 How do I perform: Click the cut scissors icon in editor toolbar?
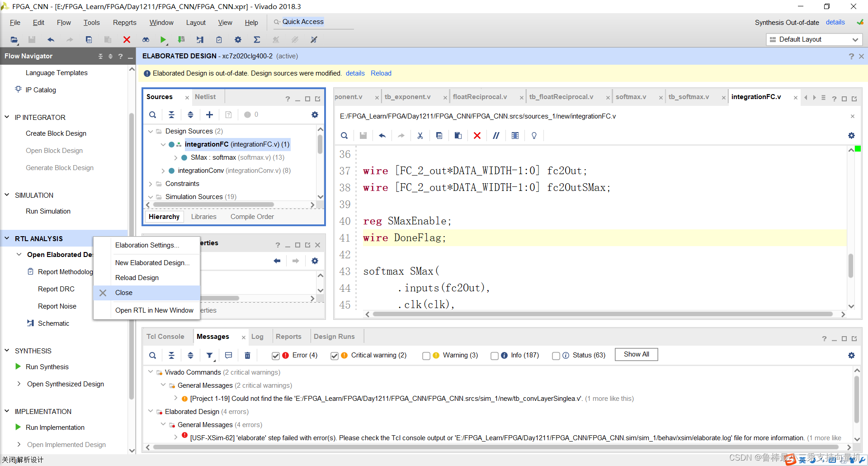click(420, 136)
